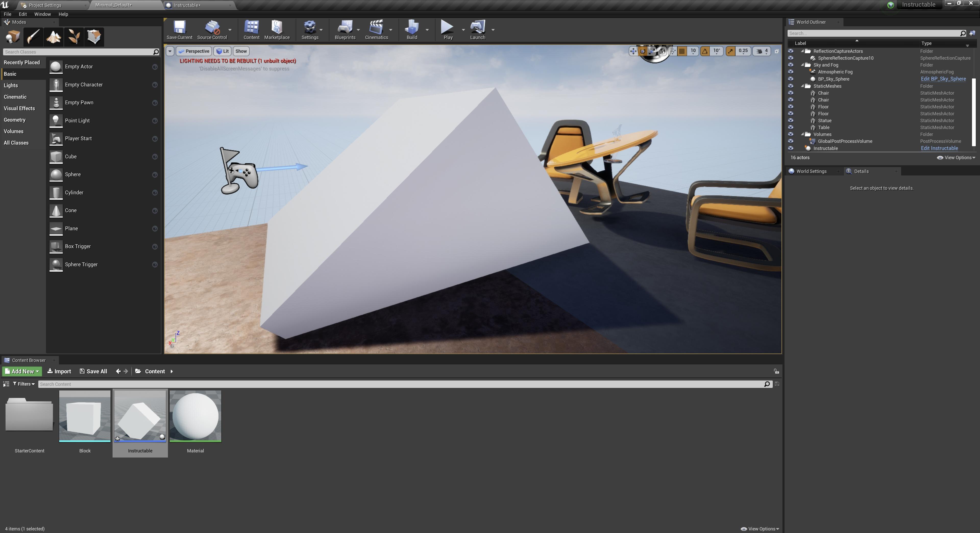The image size is (980, 533).
Task: Hide the Table actor via eye icon
Action: (791, 127)
